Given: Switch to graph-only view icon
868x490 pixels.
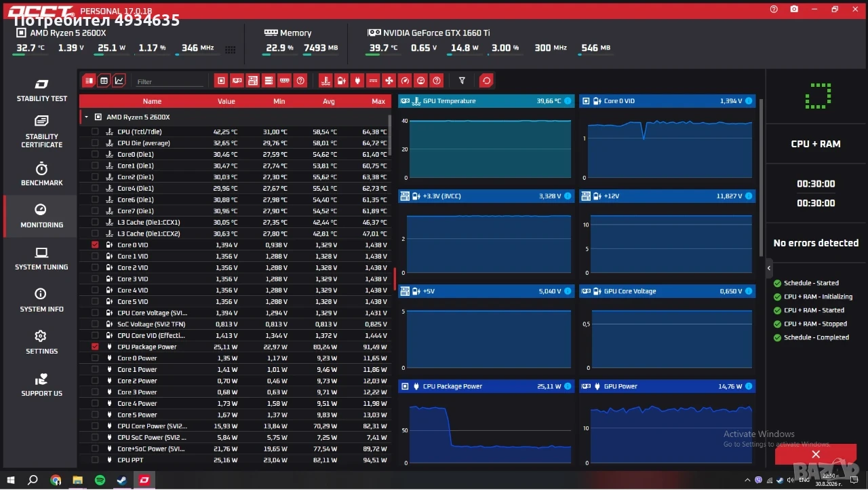Looking at the screenshot, I should pos(119,80).
